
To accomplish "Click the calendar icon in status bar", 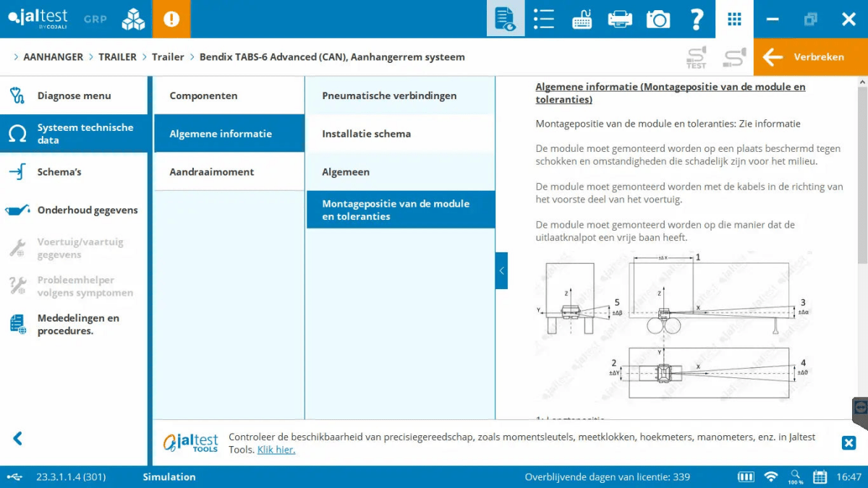I will point(820,477).
